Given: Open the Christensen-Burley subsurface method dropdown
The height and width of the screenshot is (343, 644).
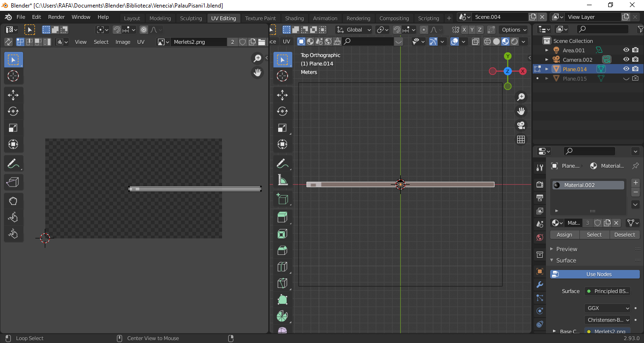Looking at the screenshot, I should tap(607, 320).
